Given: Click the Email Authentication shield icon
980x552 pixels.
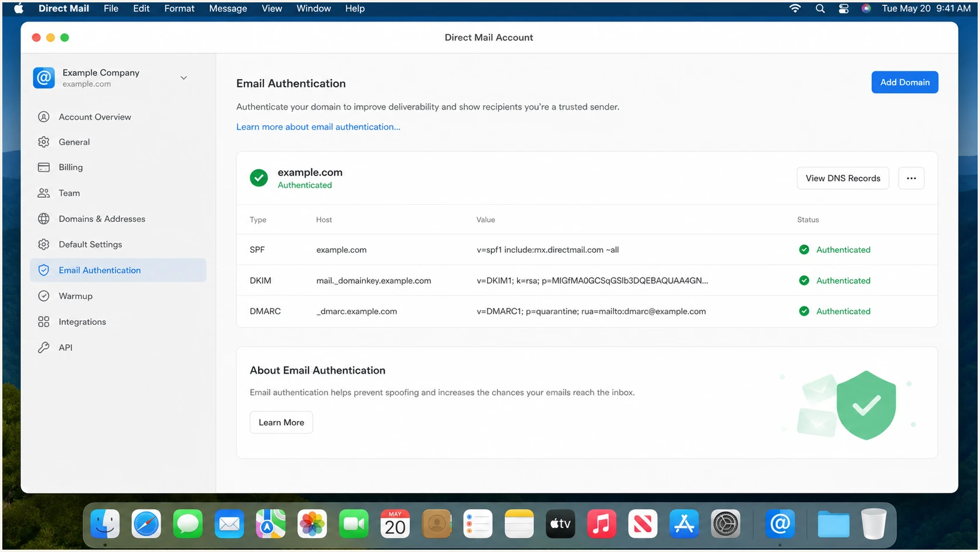Looking at the screenshot, I should coord(43,270).
